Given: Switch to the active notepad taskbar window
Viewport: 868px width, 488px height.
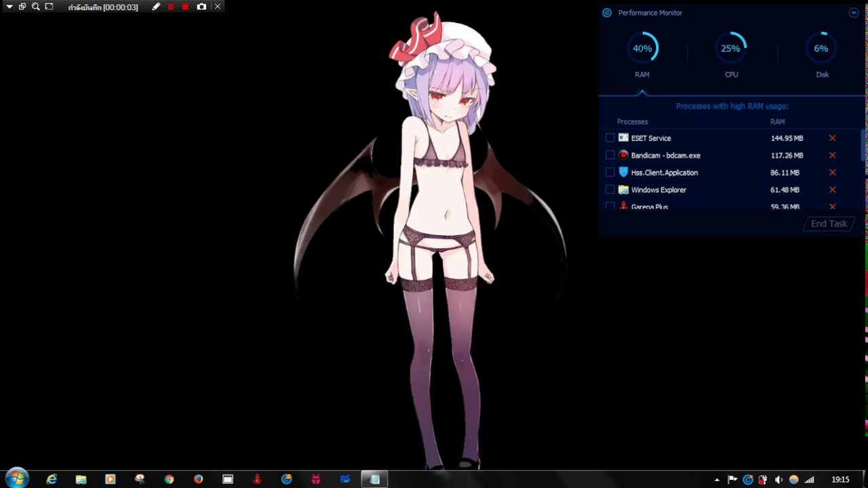Looking at the screenshot, I should coord(374,479).
